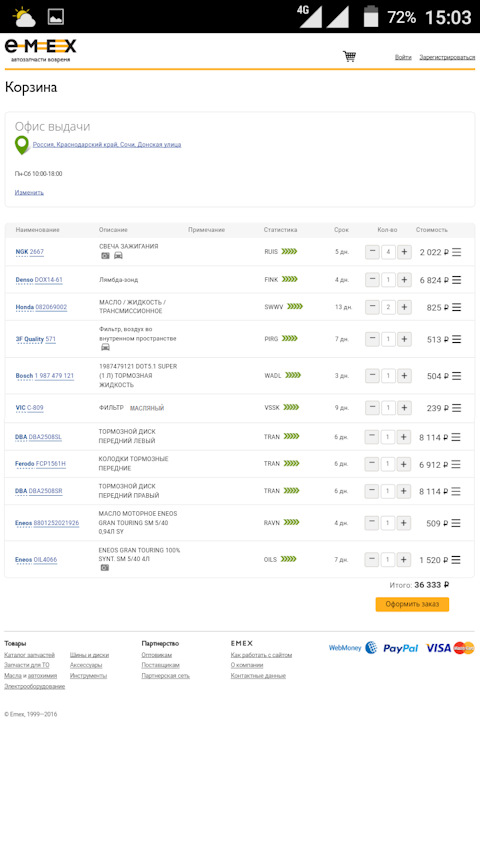Tap the weather notification icon
This screenshot has width=480, height=853.
click(x=23, y=17)
